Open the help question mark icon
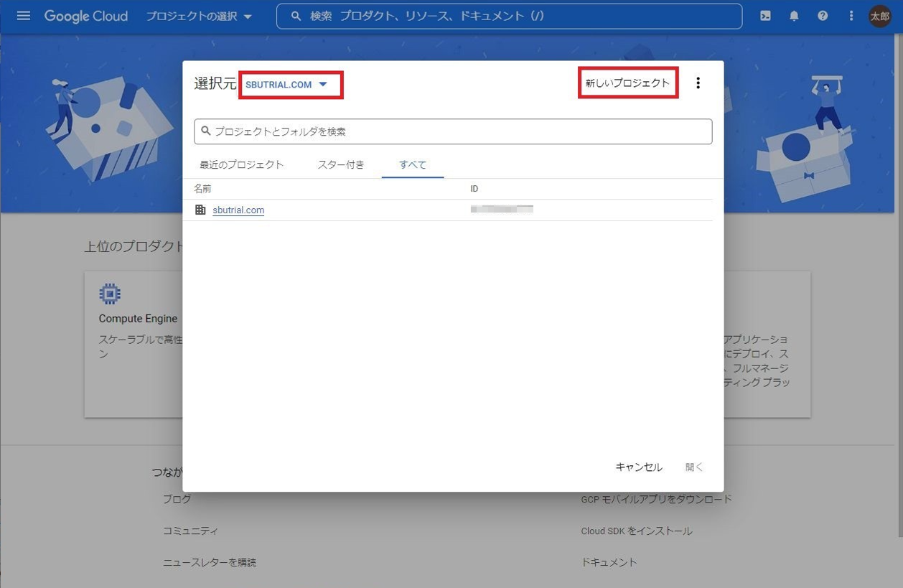This screenshot has height=588, width=903. (823, 16)
